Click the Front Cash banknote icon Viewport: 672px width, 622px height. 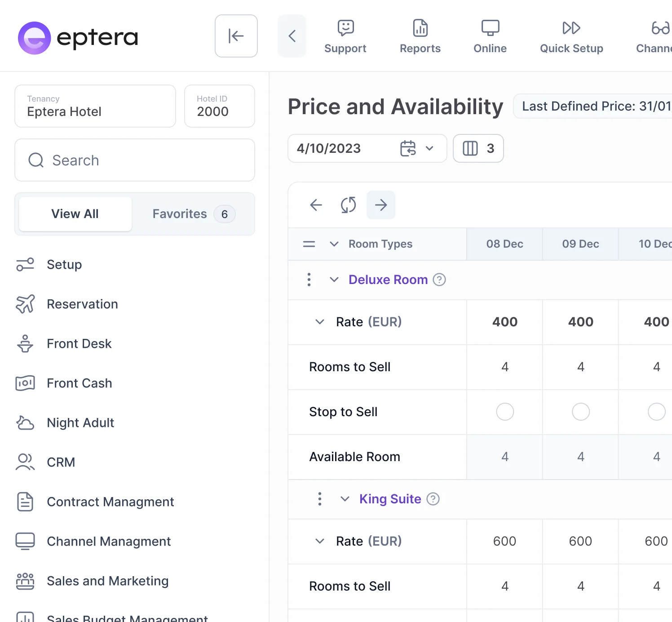pos(25,383)
